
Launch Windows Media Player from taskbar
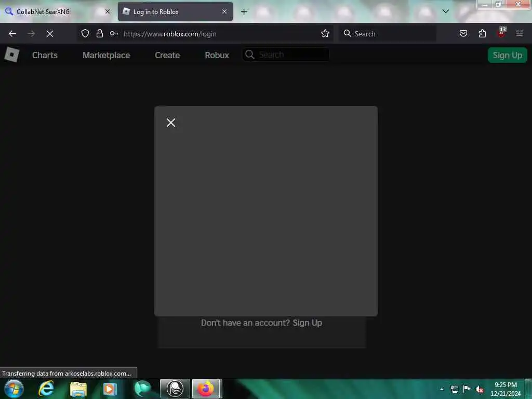pos(110,389)
